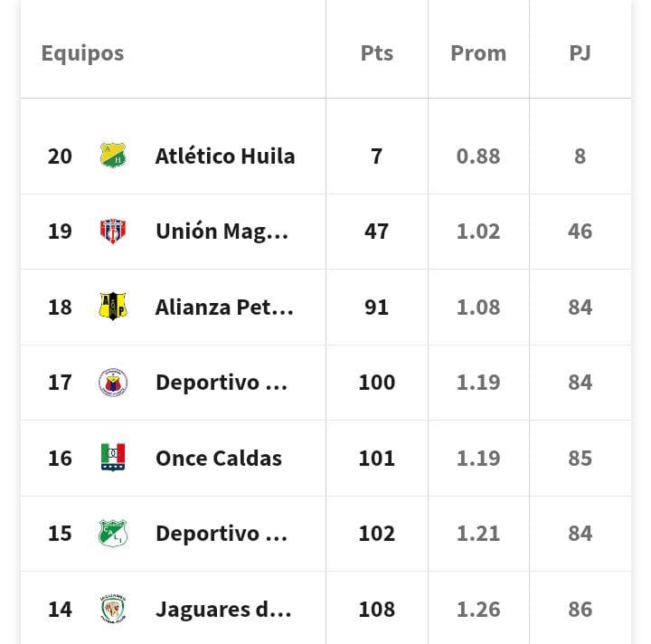Click the Alianza Petrolera yellow-black crest
The image size is (651, 644).
tap(113, 307)
